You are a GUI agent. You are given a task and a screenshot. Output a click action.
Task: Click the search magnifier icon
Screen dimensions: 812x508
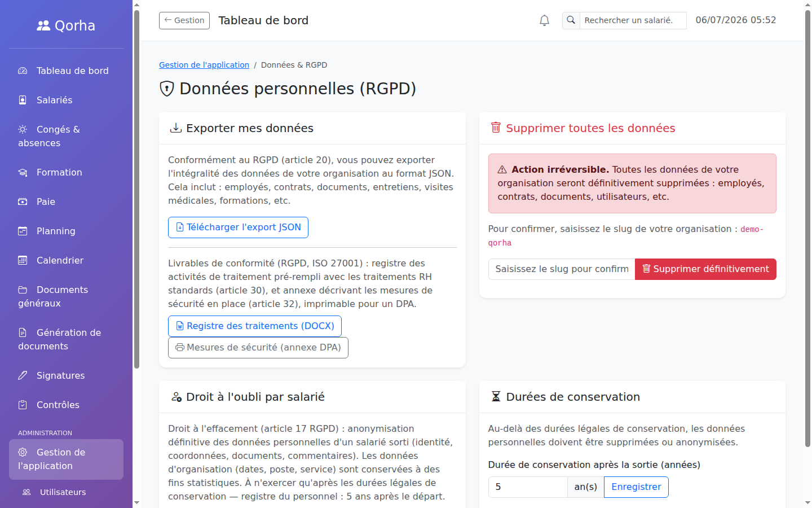pos(571,20)
